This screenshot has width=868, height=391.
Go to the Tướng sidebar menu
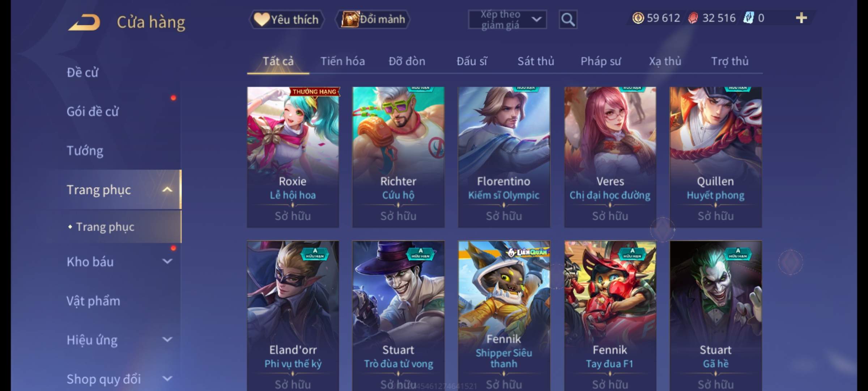coord(85,151)
